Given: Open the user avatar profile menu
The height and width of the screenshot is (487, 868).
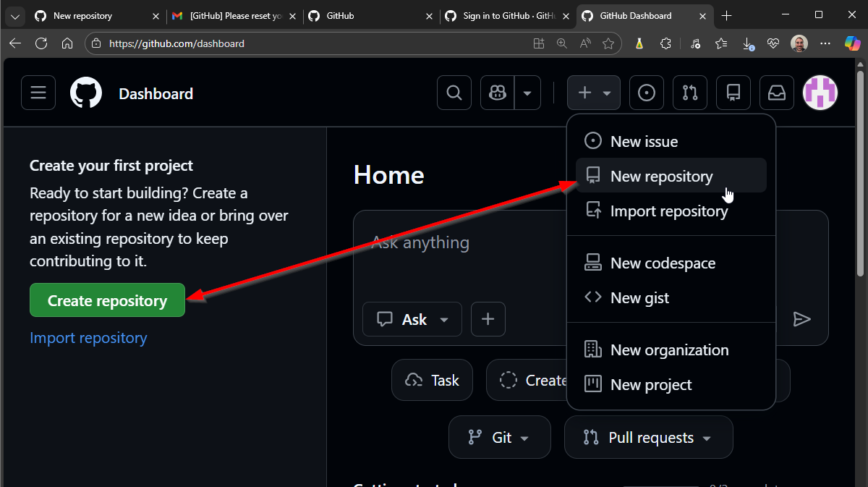Looking at the screenshot, I should 820,93.
